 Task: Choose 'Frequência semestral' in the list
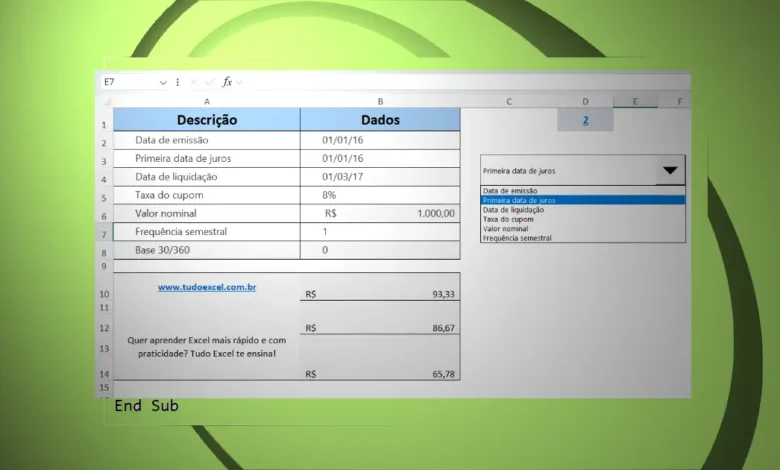click(x=583, y=238)
